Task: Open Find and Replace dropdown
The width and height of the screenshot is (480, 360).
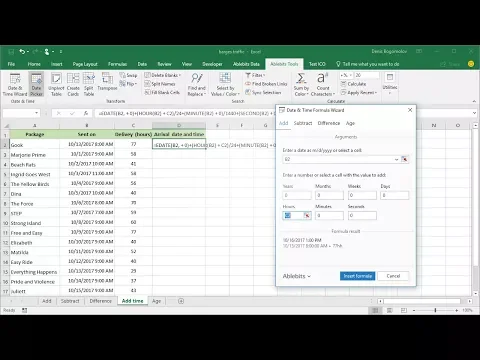Action: [x=196, y=85]
